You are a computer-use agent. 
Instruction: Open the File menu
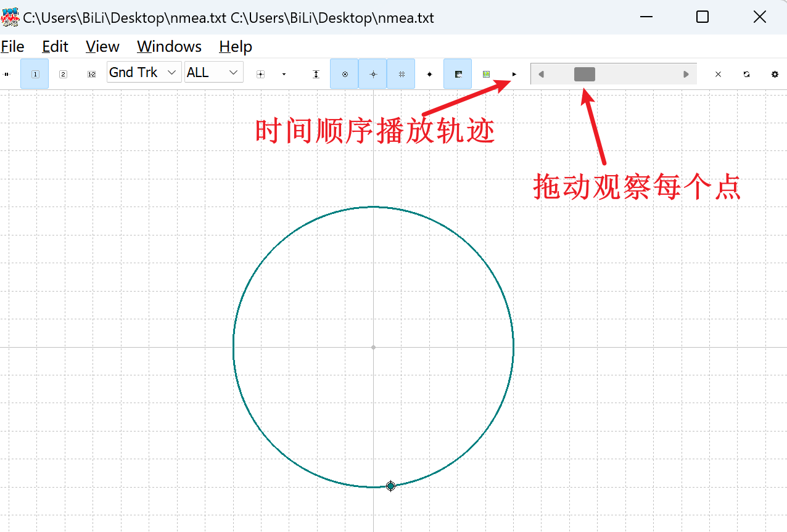click(x=12, y=46)
